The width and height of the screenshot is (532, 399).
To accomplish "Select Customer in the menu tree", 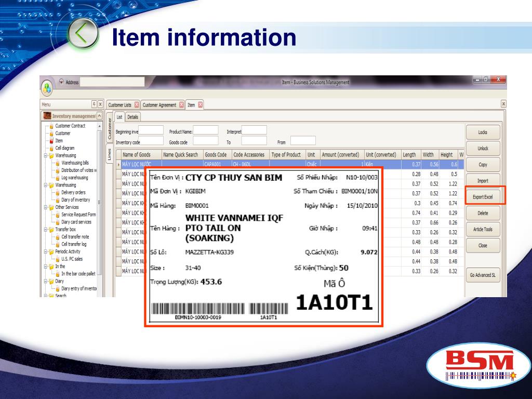I will [62, 133].
